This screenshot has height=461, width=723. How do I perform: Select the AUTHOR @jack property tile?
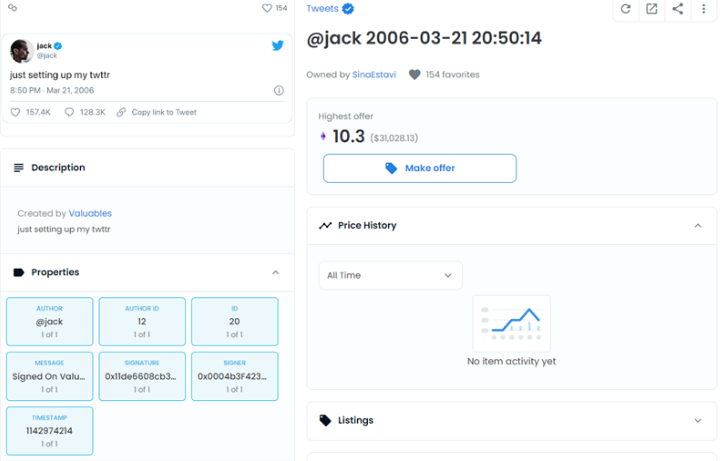click(49, 321)
